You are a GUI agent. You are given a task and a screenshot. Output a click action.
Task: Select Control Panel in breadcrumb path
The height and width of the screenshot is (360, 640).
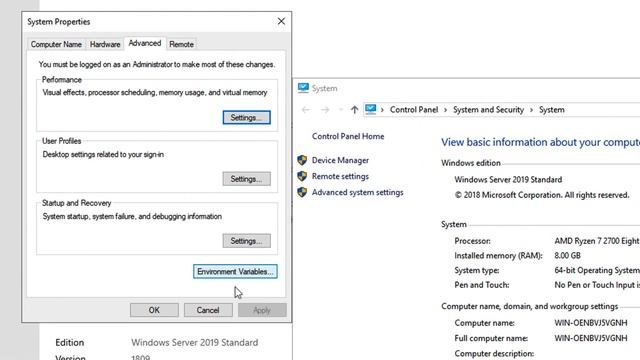point(414,110)
